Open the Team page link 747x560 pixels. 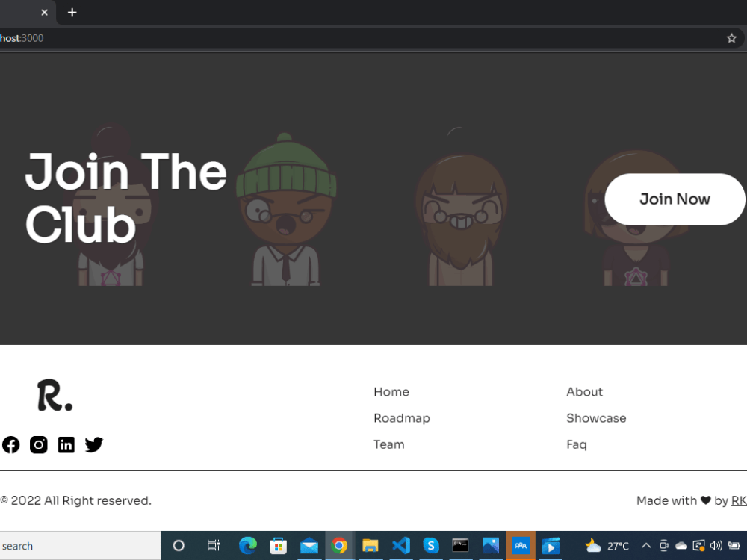pos(389,444)
